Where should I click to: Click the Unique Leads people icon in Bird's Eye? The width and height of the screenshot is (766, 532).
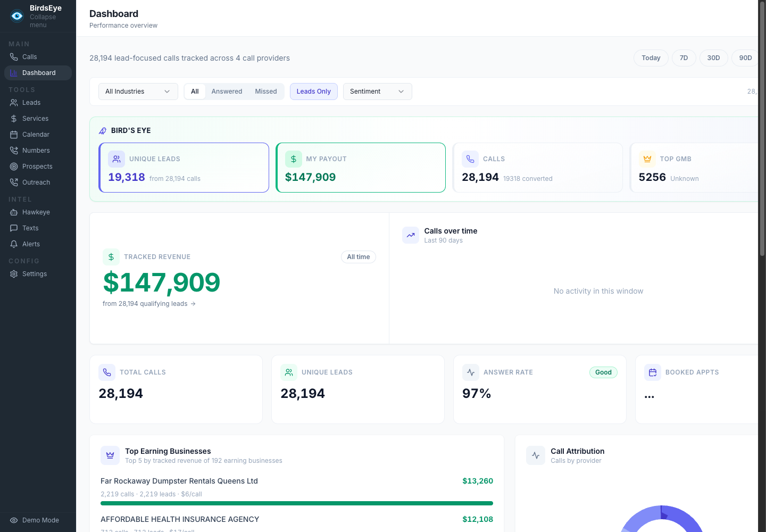[116, 159]
